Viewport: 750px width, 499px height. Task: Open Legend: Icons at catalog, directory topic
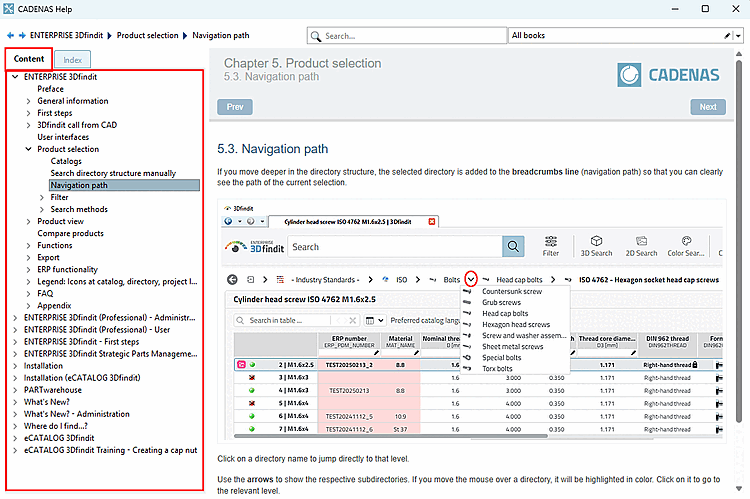(x=117, y=282)
